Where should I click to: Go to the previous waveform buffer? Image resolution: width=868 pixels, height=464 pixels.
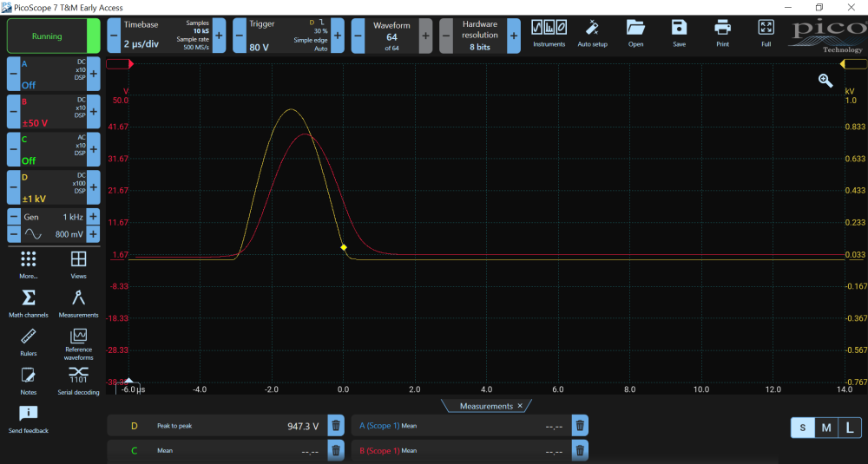(x=358, y=36)
